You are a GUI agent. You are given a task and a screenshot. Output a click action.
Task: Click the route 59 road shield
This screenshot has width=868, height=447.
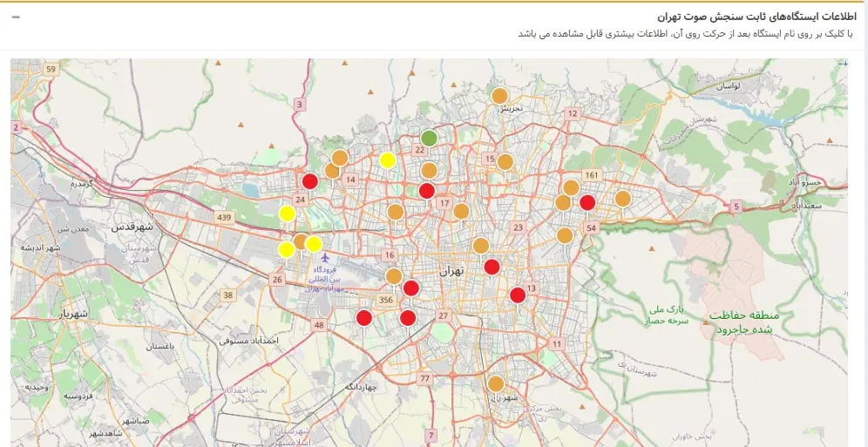point(51,69)
